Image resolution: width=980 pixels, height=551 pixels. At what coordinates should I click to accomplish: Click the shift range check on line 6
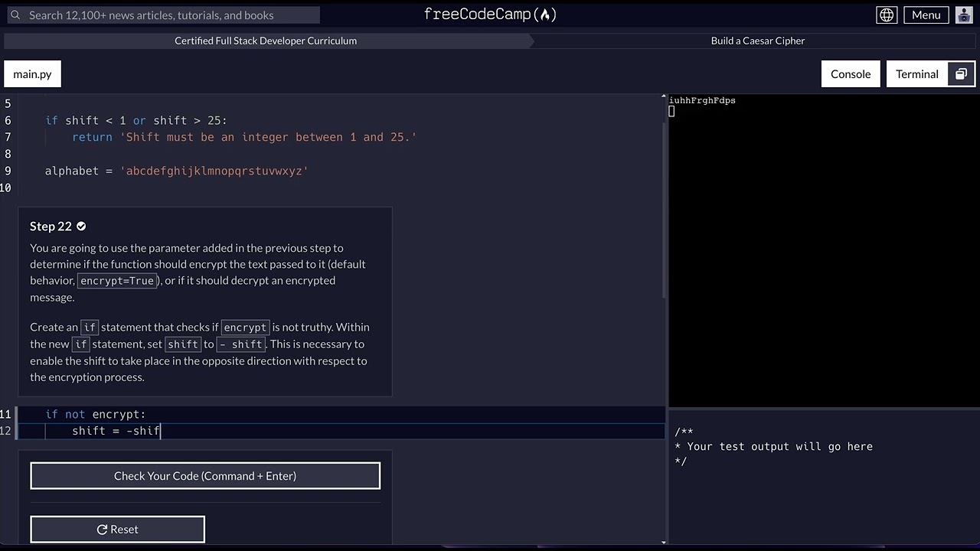136,120
